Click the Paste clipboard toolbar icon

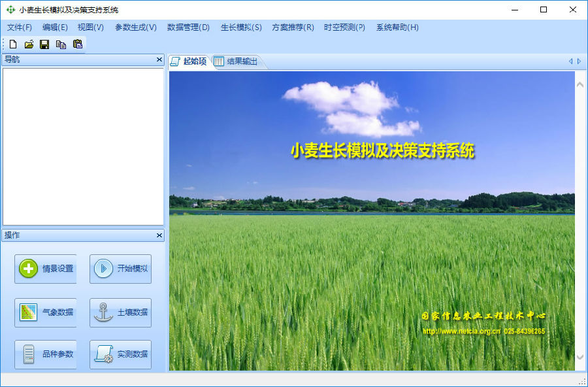coord(78,44)
